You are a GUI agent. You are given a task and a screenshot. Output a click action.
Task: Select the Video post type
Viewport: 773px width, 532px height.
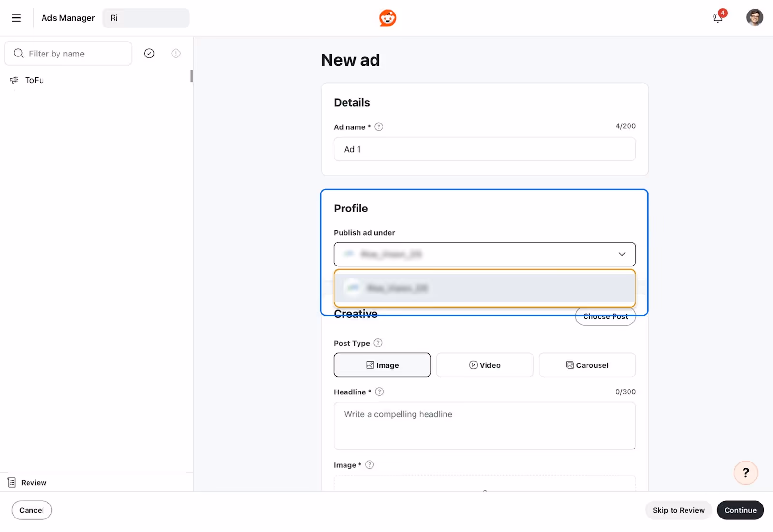point(484,365)
